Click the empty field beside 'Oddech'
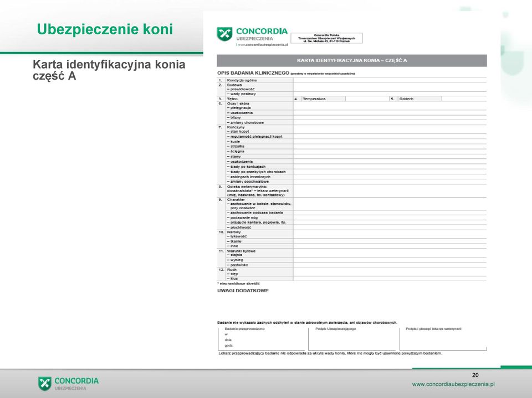This screenshot has height=398, width=532. [464, 99]
